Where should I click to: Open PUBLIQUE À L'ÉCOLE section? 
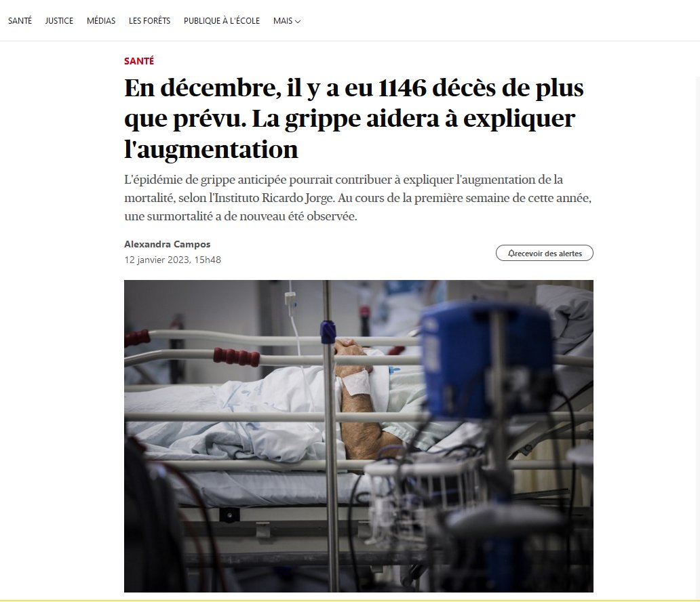click(222, 21)
